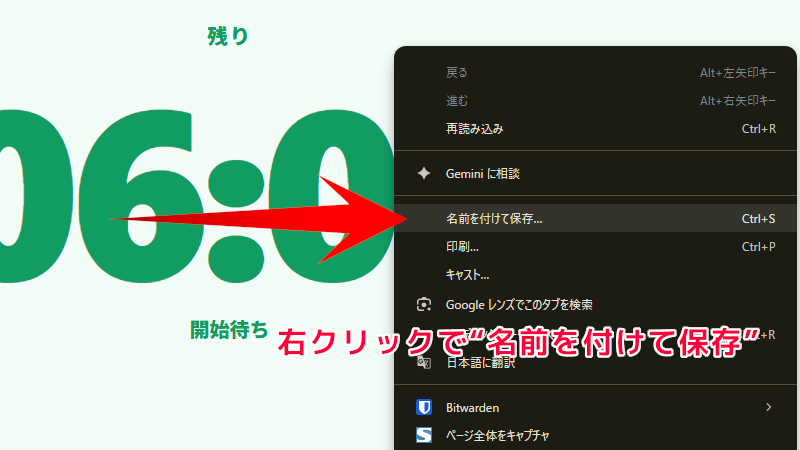This screenshot has width=800, height=450.
Task: Choose '名前を付けて保存...' to save the page
Action: pos(595,218)
